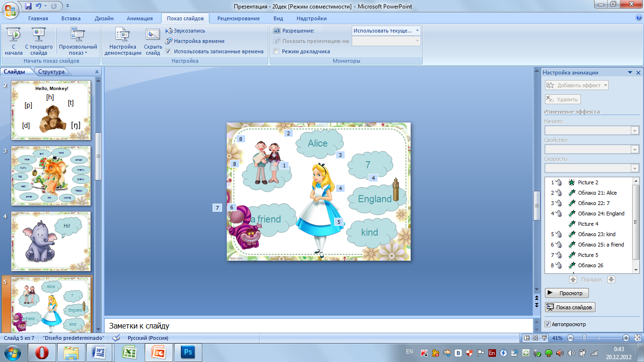
Task: Click the zoom out minus button
Action: (x=570, y=338)
